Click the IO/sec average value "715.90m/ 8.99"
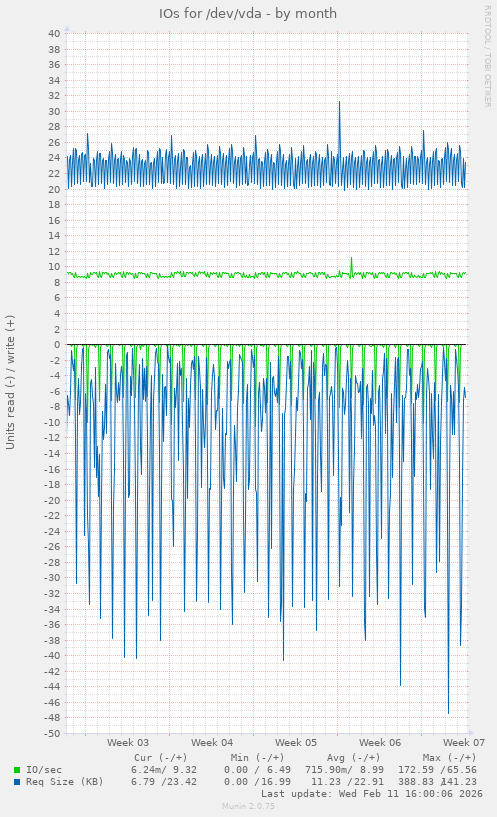This screenshot has width=497, height=817. [x=344, y=770]
